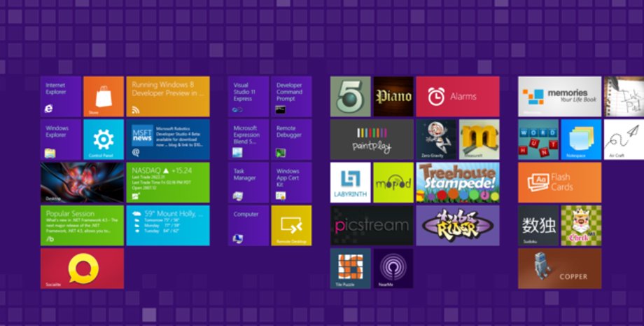Open the Socialite app tile
The width and height of the screenshot is (644, 326).
click(x=82, y=268)
